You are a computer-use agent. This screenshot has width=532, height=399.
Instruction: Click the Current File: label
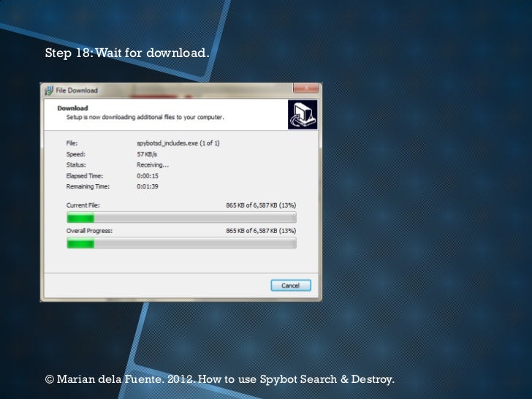coord(83,205)
